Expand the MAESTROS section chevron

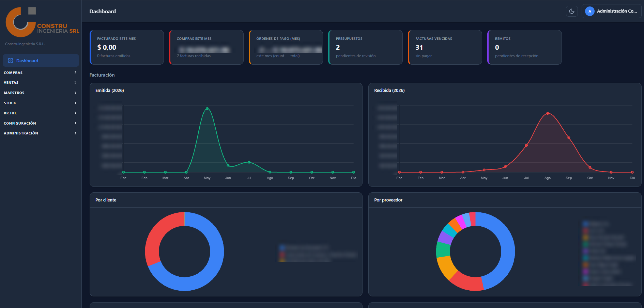75,93
